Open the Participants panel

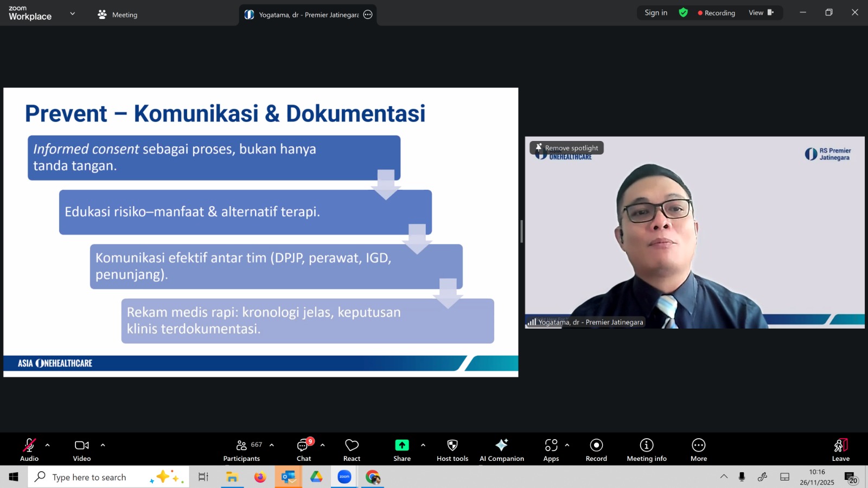(242, 450)
